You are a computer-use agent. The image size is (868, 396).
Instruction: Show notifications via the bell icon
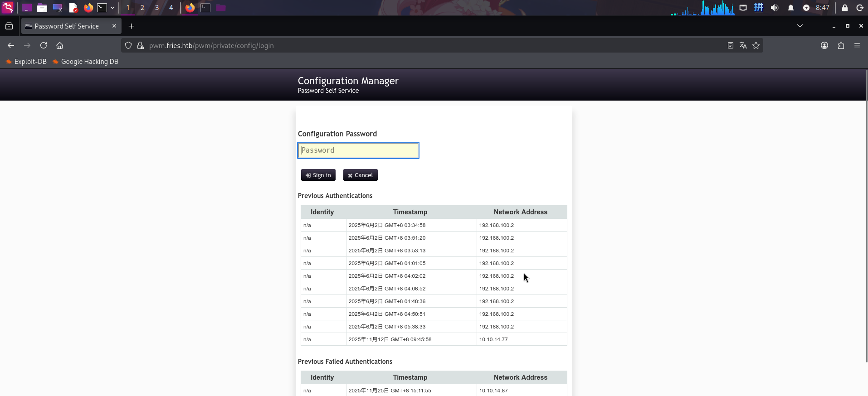pos(790,8)
